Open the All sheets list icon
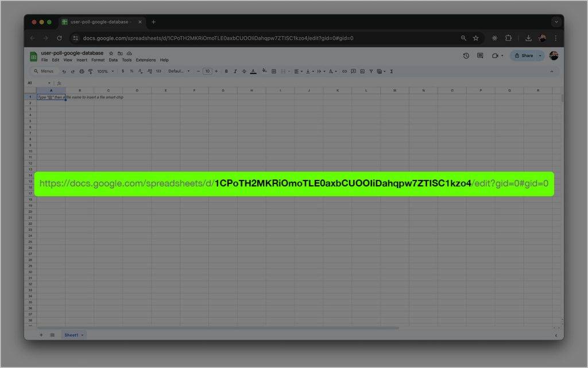Viewport: 588px width, 368px height. point(52,335)
